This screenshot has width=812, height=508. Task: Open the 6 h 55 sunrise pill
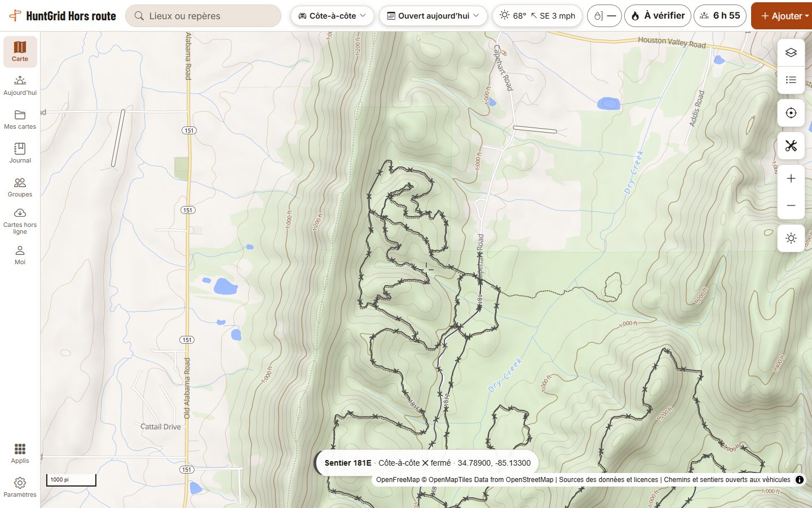point(720,16)
